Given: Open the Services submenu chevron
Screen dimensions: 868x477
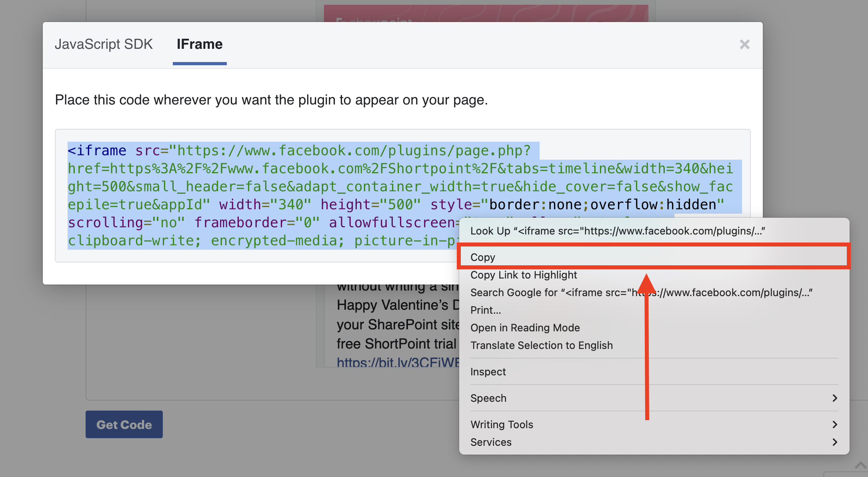Looking at the screenshot, I should pyautogui.click(x=834, y=442).
